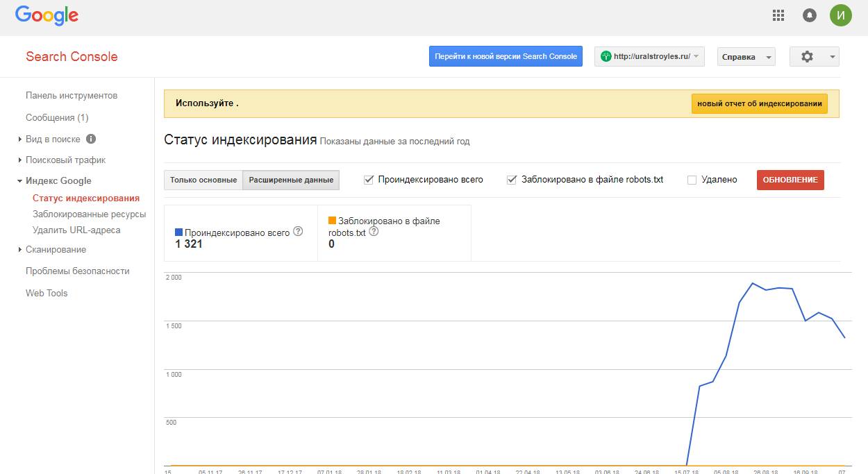Click Перейти к новой версии Search Console
Image resolution: width=868 pixels, height=474 pixels.
click(506, 57)
